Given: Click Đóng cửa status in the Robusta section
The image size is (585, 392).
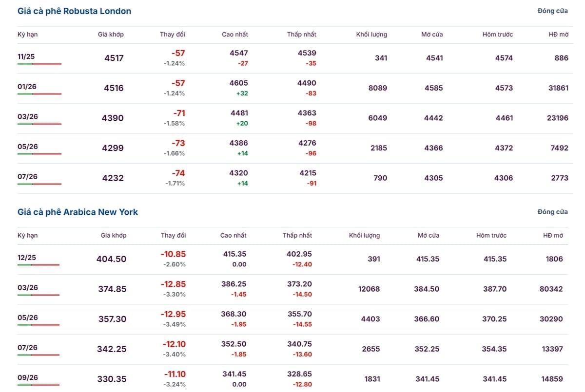Looking at the screenshot, I should tap(552, 11).
